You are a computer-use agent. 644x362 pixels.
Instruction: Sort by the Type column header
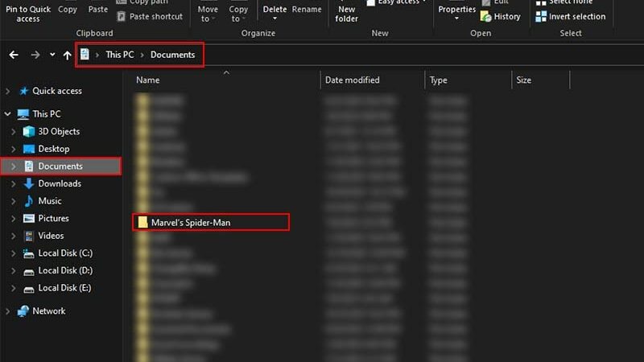pos(438,80)
